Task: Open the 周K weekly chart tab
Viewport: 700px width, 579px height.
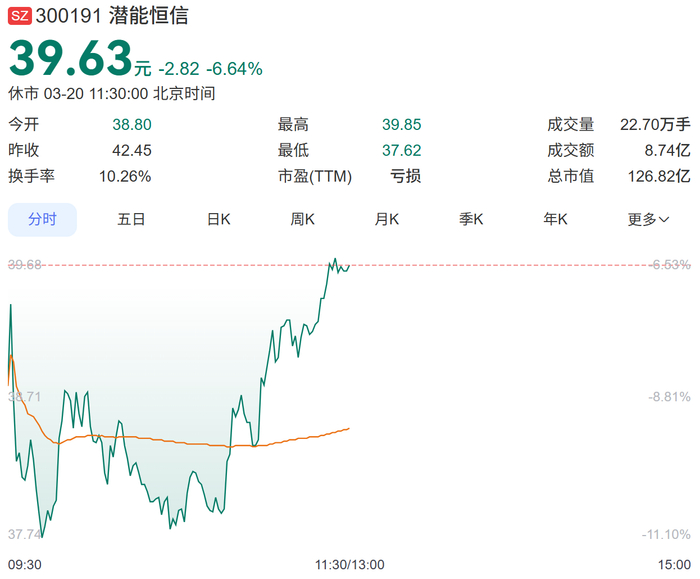Action: pos(302,220)
